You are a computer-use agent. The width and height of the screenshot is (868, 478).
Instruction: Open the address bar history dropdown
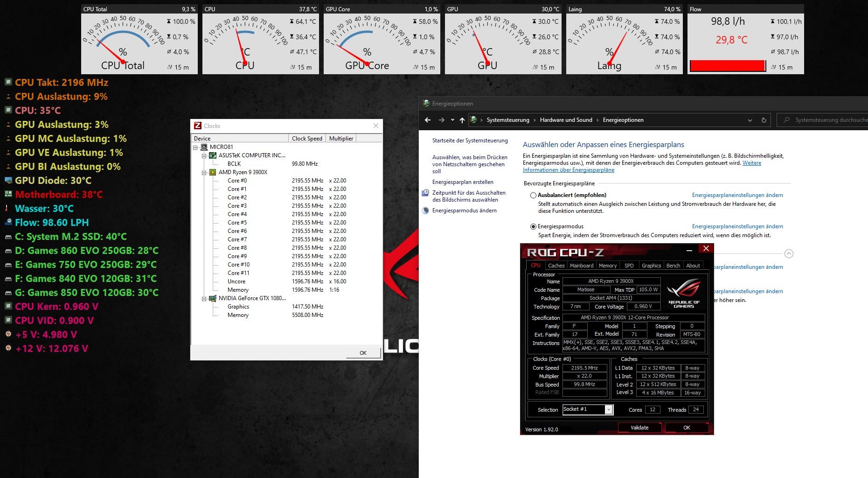pos(750,120)
